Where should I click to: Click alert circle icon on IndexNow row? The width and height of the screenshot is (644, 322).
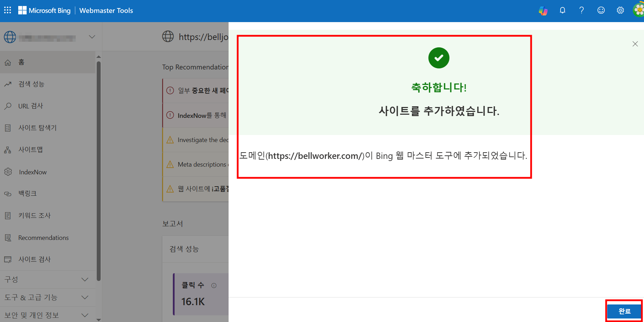[170, 115]
